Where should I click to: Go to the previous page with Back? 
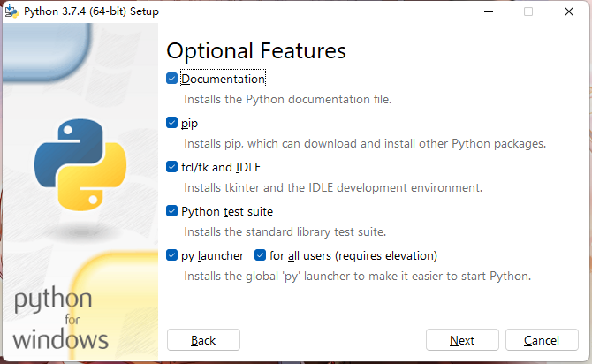click(203, 340)
